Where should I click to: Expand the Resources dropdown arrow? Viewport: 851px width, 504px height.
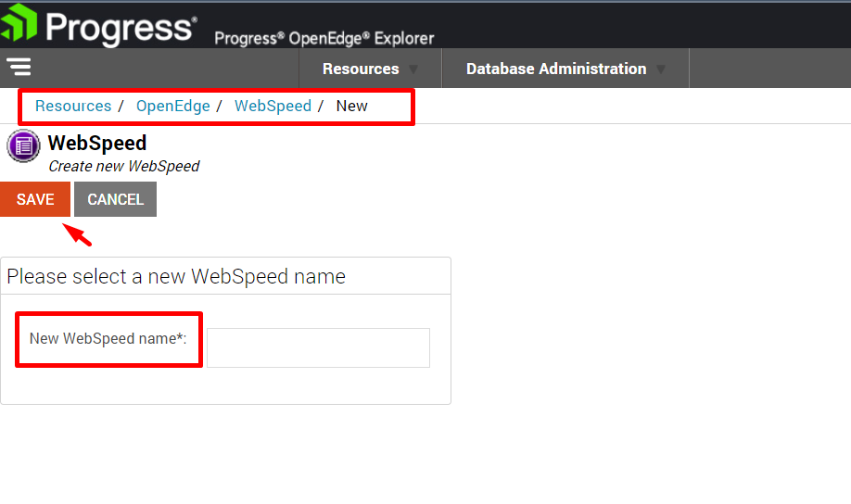pos(413,69)
